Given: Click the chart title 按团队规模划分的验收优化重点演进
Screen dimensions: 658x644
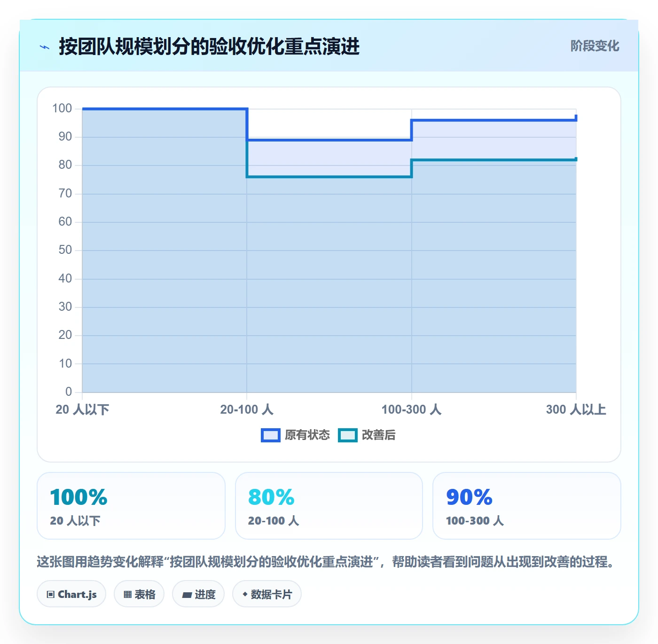Looking at the screenshot, I should 209,47.
